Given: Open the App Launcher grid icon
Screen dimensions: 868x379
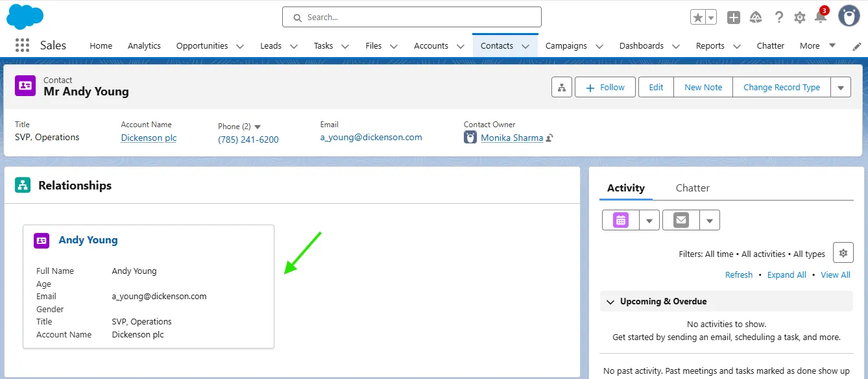Looking at the screenshot, I should [x=22, y=45].
